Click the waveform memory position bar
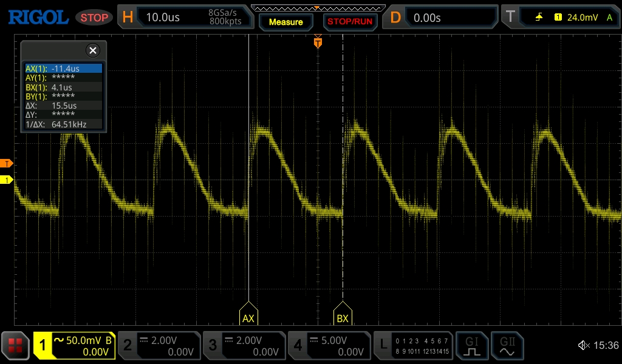Viewport: 622px width, 364px height. coord(318,8)
